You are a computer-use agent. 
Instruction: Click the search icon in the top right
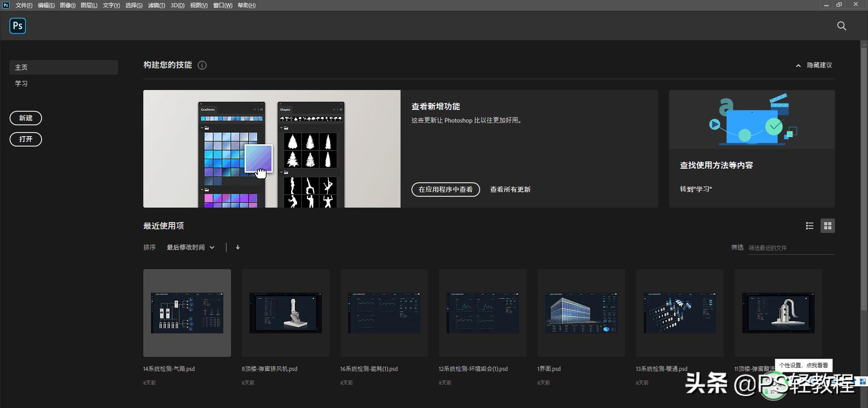pyautogui.click(x=841, y=26)
